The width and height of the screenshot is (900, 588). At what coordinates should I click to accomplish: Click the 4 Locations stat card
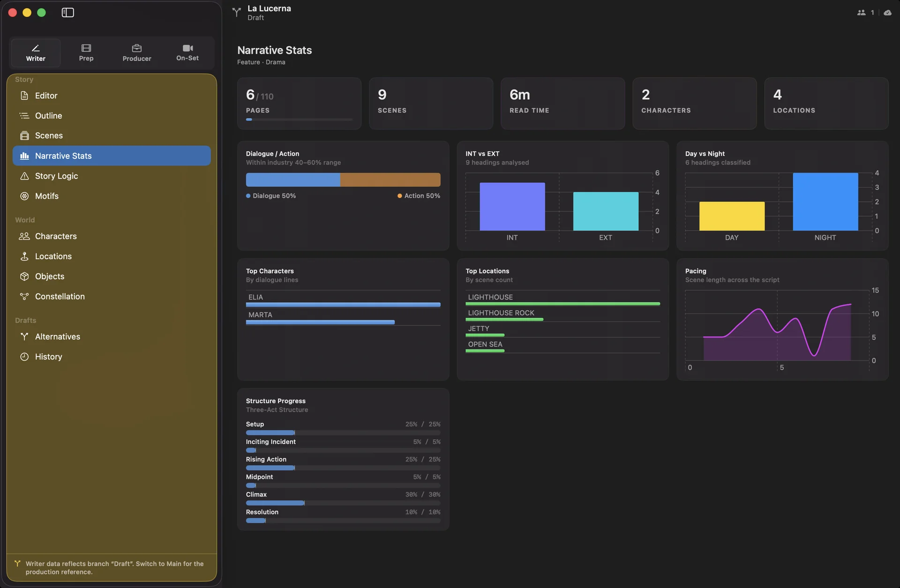[826, 104]
